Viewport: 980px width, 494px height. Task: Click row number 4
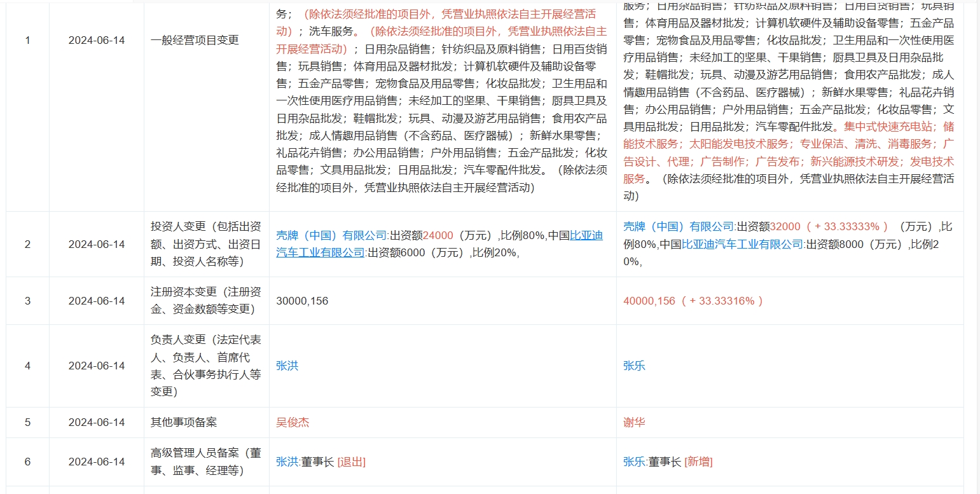click(27, 366)
